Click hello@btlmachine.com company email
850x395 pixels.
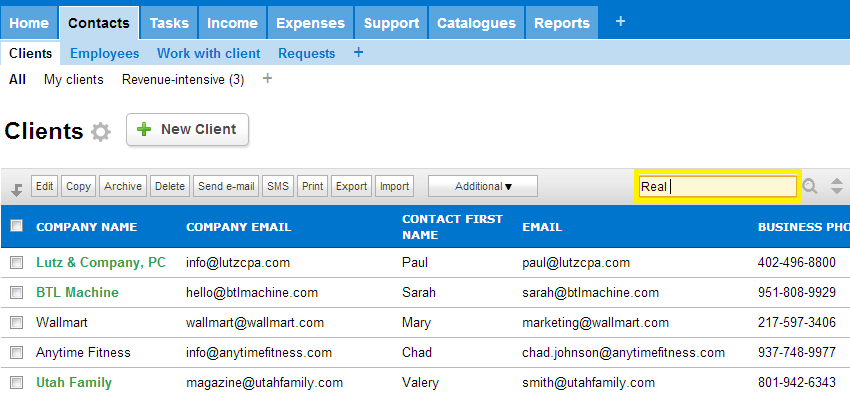(x=252, y=293)
